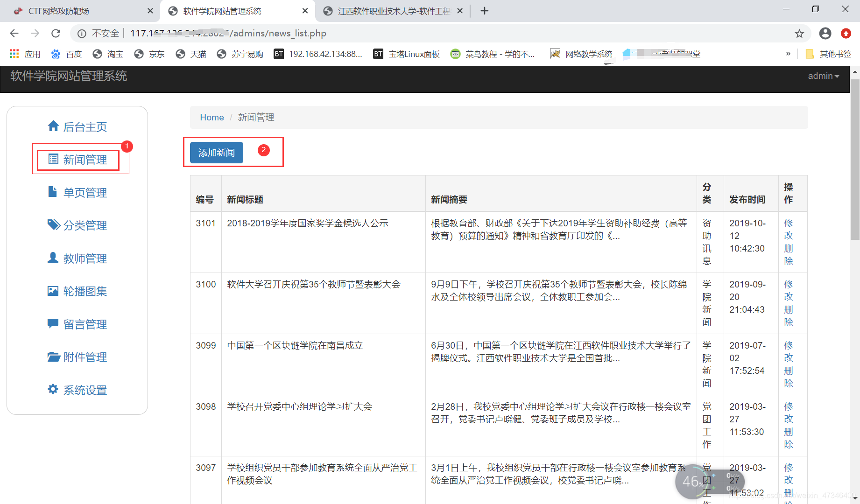Click the user icon beside 教师管理
Viewport: 860px width, 504px height.
(53, 258)
